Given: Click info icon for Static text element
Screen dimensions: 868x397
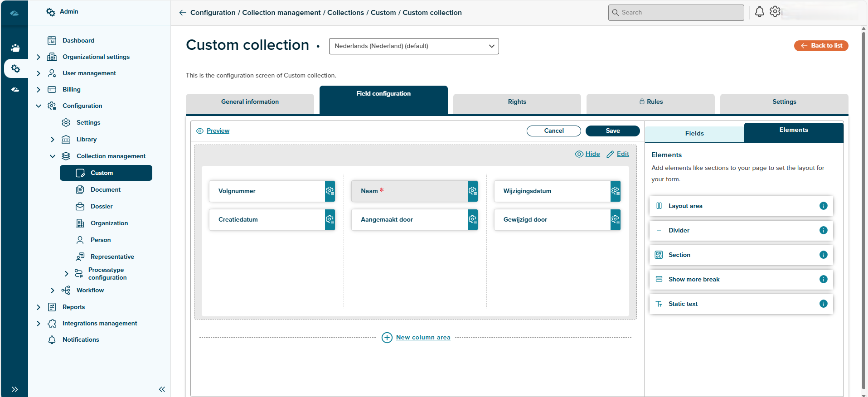Looking at the screenshot, I should 823,304.
